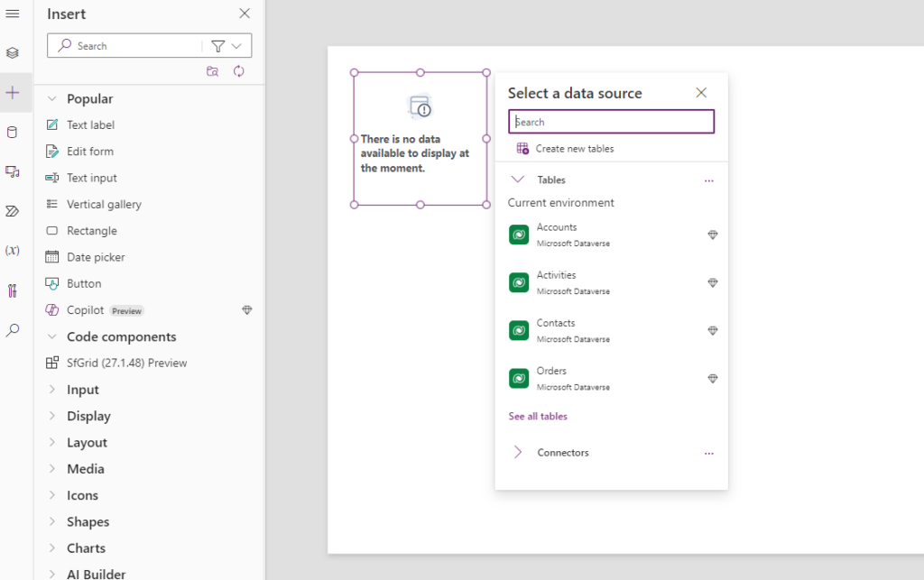Open the Tree view panel
This screenshot has width=924, height=580.
13,52
